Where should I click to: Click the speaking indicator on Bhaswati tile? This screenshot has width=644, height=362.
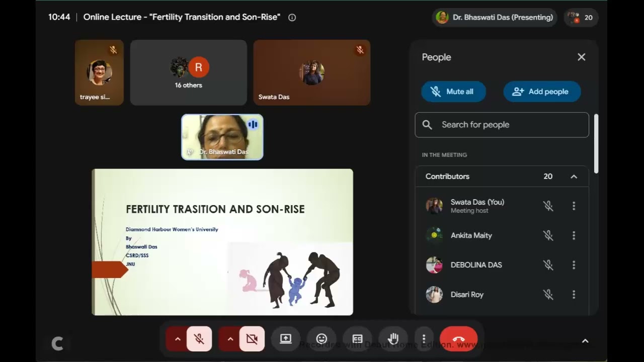pos(253,124)
